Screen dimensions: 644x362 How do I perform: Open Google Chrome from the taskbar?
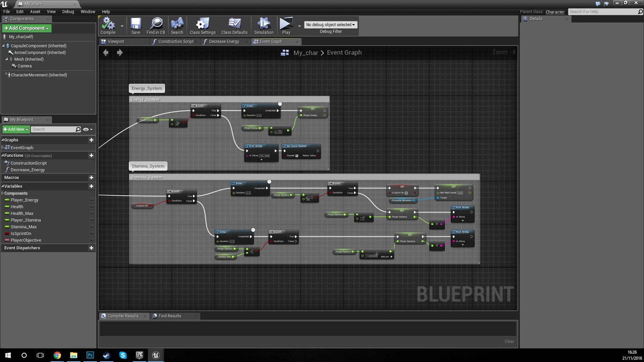point(57,355)
